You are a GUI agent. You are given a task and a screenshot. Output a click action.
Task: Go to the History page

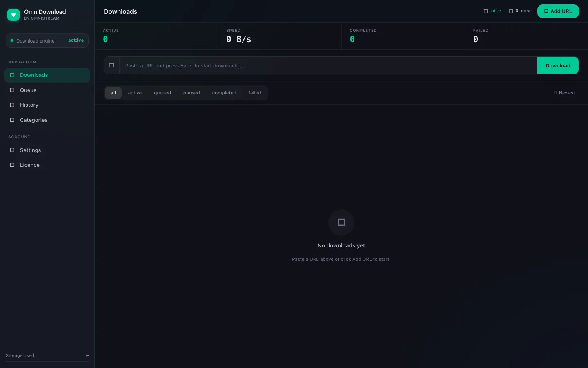click(x=47, y=105)
